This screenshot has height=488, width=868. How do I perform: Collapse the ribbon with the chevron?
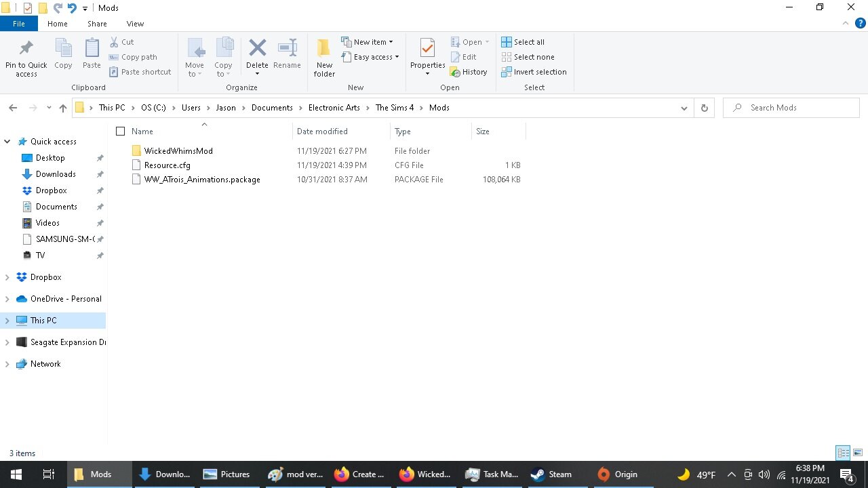[845, 24]
